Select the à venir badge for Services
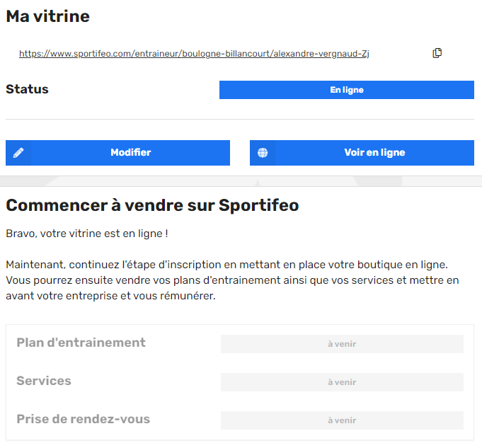Viewport: 482px width, 448px height. pos(342,382)
